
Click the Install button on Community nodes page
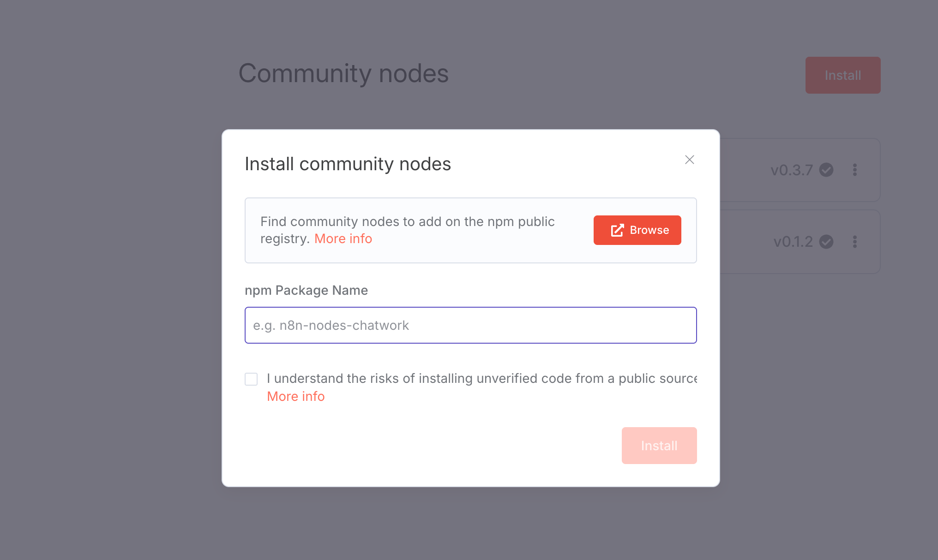click(x=843, y=75)
